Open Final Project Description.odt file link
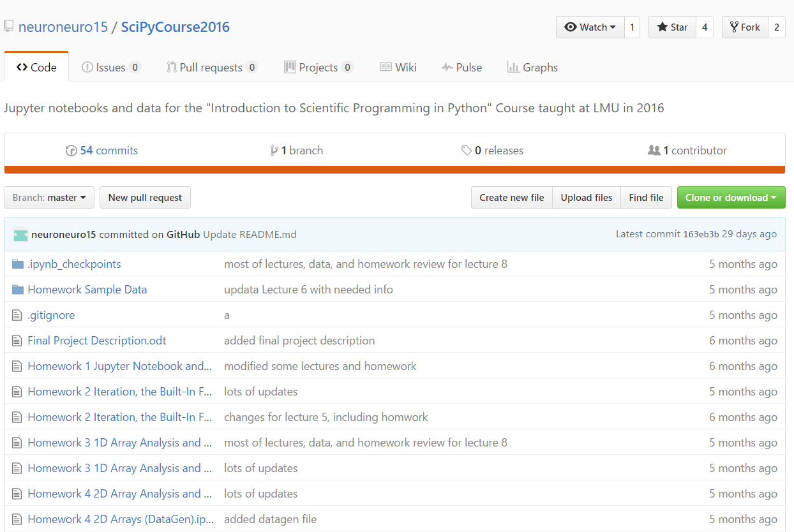This screenshot has height=532, width=794. point(97,341)
